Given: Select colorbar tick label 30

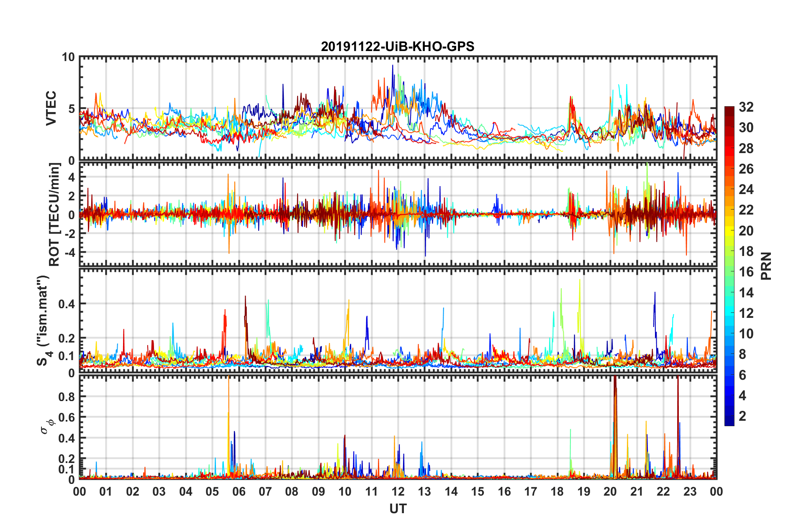Looking at the screenshot, I should coord(746,128).
